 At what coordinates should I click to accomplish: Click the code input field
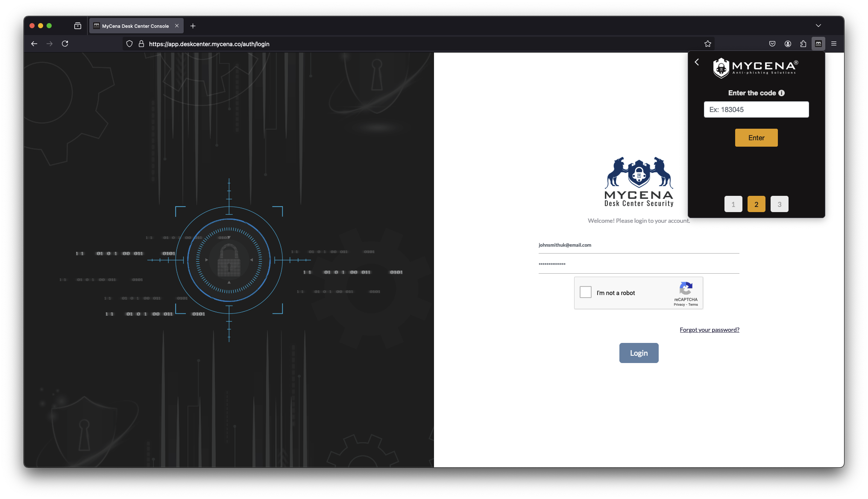(x=756, y=109)
